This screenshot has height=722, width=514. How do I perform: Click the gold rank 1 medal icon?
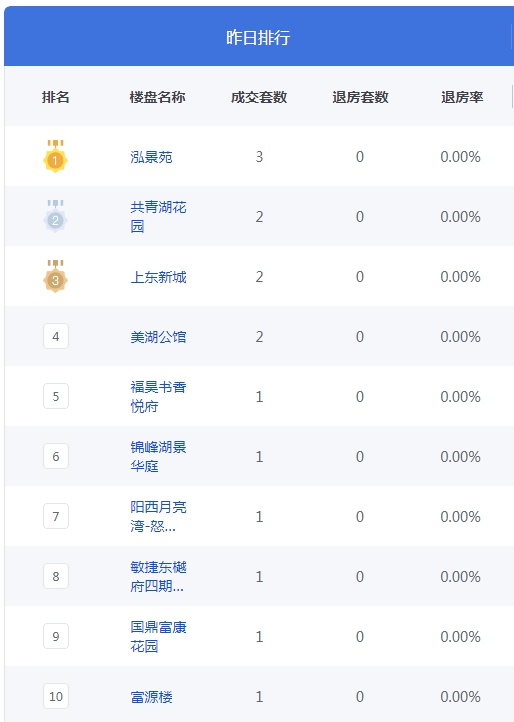(55, 156)
